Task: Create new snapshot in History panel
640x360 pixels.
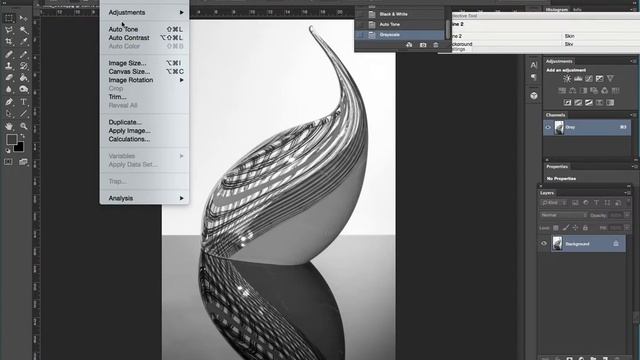Action: tap(423, 45)
